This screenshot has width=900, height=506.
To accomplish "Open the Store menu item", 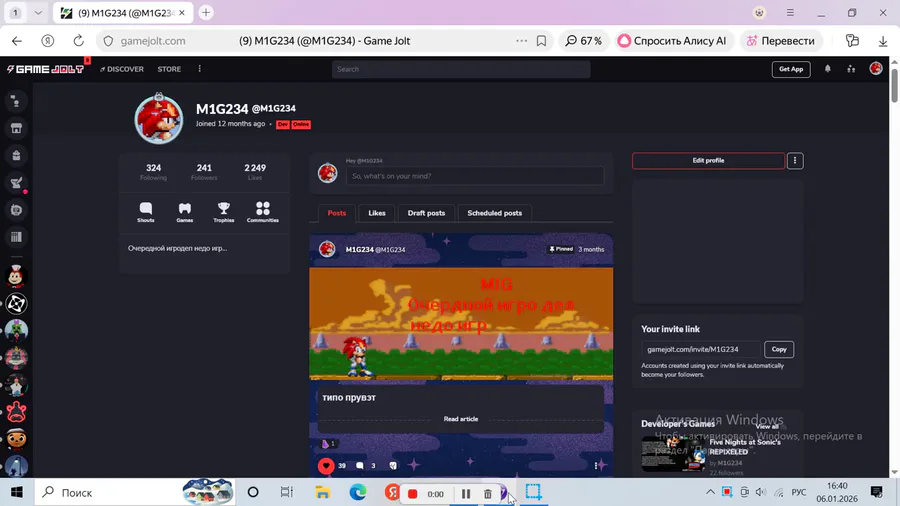I will 169,69.
